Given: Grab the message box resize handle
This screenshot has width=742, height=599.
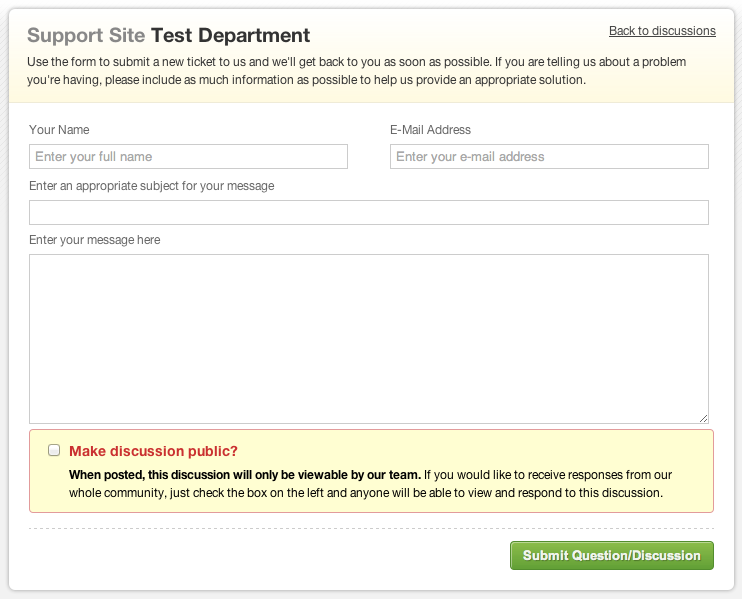Looking at the screenshot, I should click(703, 418).
